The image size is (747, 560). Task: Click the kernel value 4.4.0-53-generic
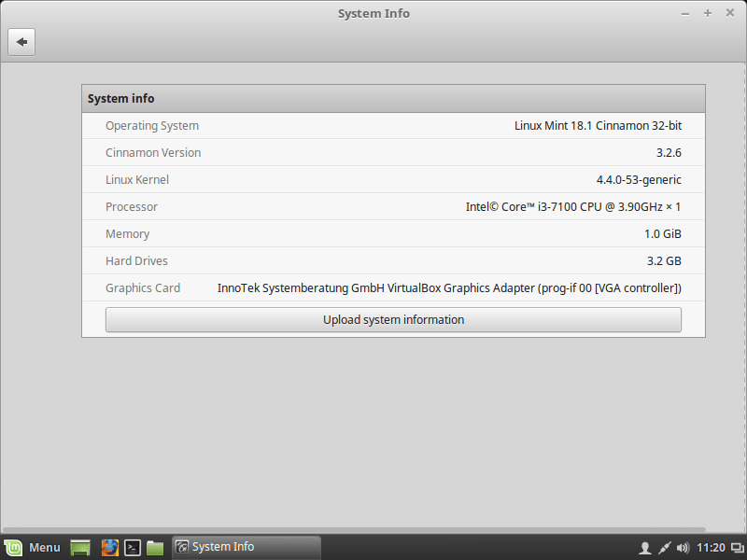point(639,180)
